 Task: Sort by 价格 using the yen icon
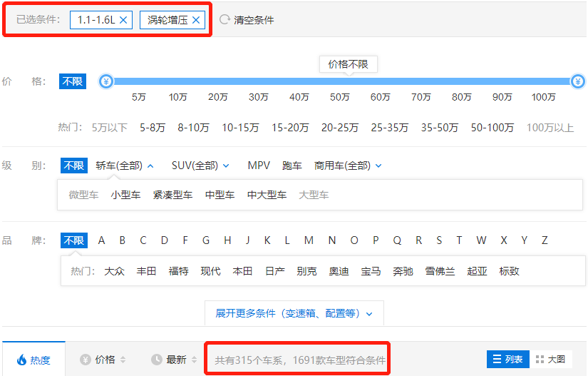(x=86, y=360)
